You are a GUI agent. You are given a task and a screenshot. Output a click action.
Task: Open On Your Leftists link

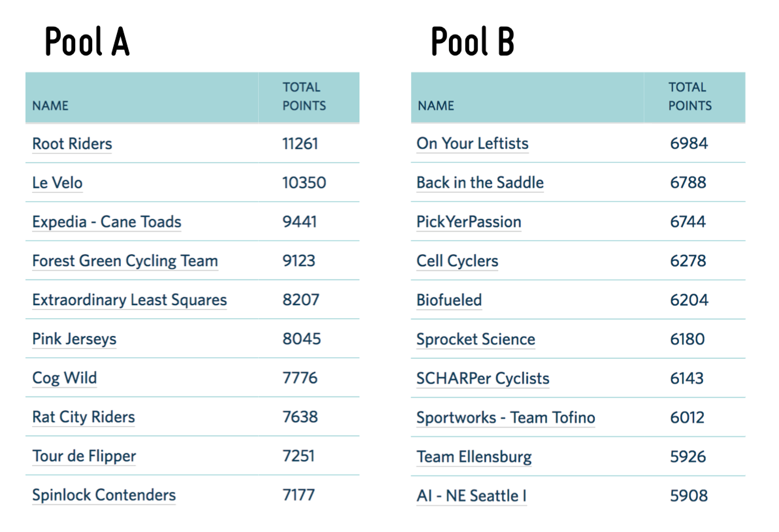[x=472, y=144]
